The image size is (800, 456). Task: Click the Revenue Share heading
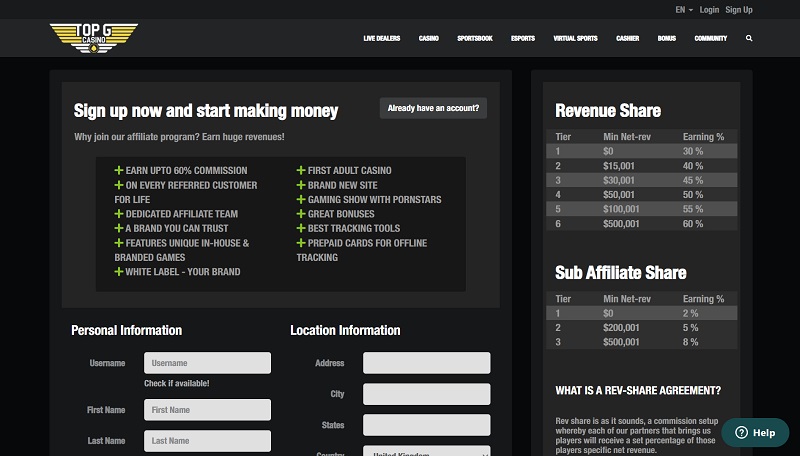608,111
